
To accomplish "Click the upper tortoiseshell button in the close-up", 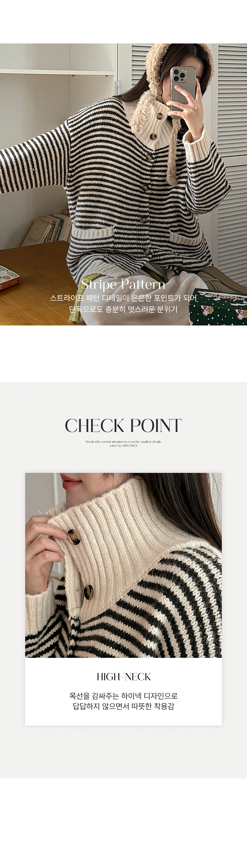I will [74, 537].
